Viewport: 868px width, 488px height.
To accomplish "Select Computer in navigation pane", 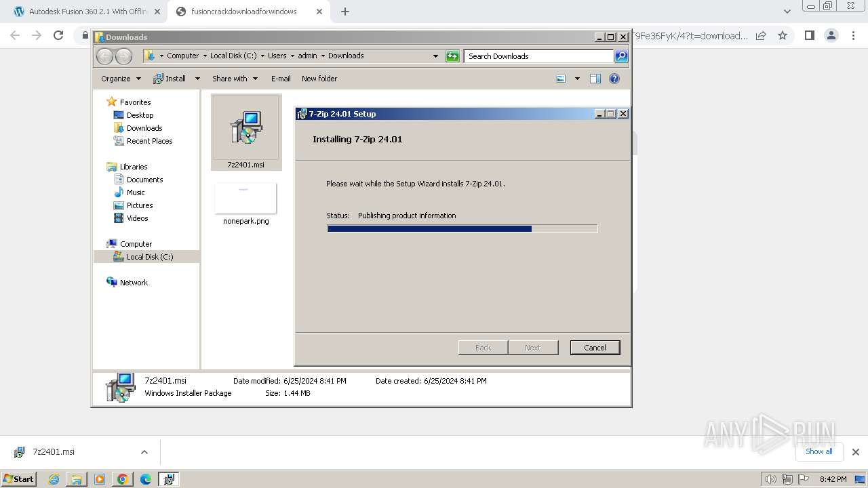I will [x=136, y=244].
